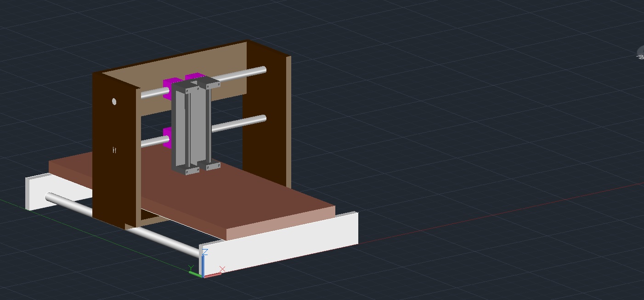This screenshot has height=300, width=644.
Task: Click the green Y label on UCS icon
Action: [x=191, y=268]
